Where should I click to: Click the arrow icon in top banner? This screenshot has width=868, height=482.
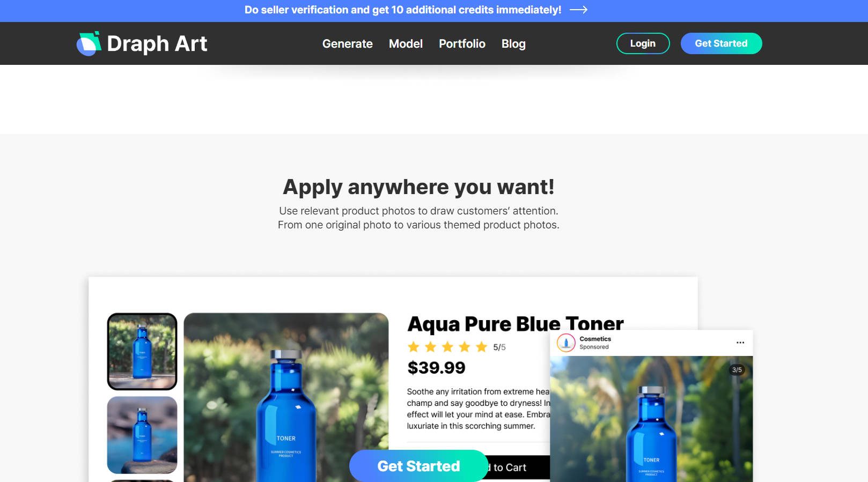578,10
